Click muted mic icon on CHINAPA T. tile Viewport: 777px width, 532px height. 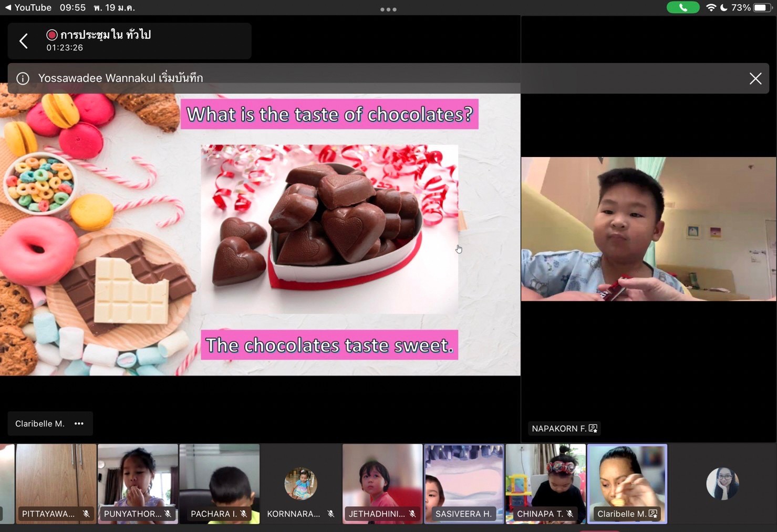click(x=570, y=514)
